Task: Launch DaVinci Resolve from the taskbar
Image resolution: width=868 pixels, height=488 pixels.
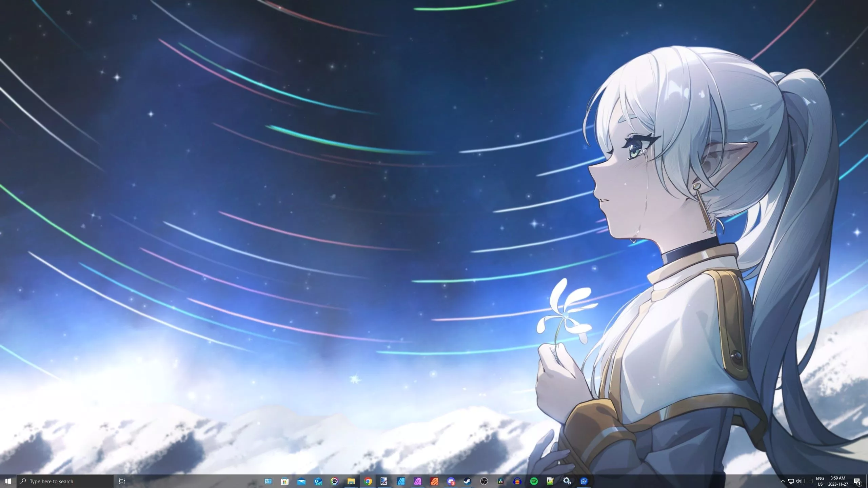Action: click(x=501, y=481)
